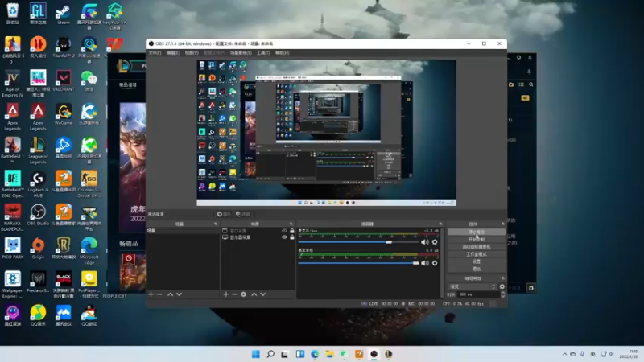Open sources properties gear below the sources list
Viewport: 644px width, 362px height.
pos(244,294)
